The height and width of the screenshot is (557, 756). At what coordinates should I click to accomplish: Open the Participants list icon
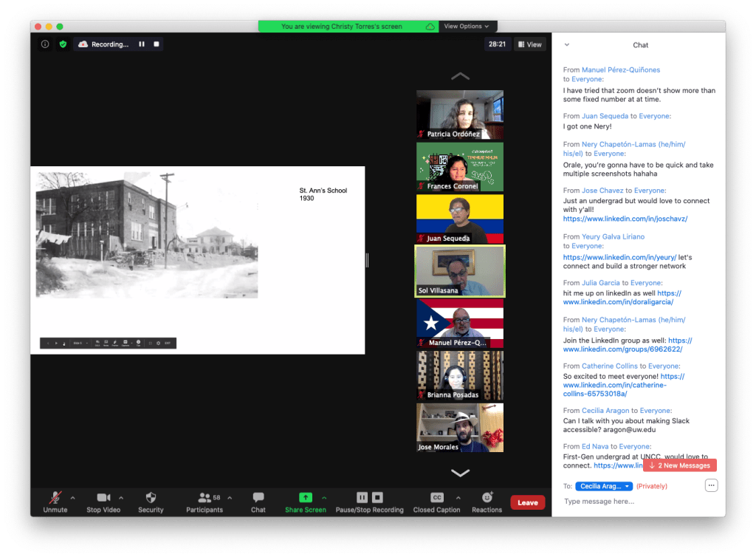click(x=205, y=498)
